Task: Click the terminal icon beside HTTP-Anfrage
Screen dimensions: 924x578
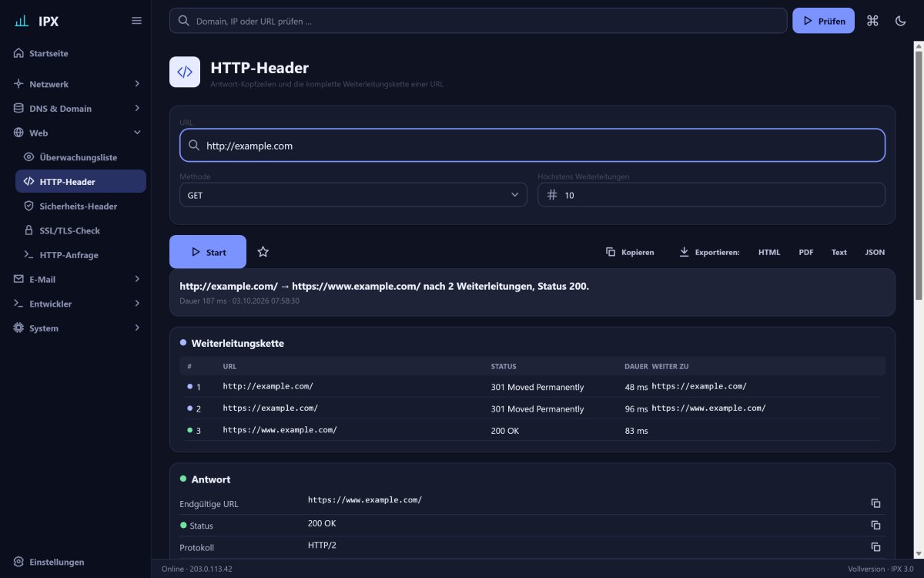Action: (29, 255)
